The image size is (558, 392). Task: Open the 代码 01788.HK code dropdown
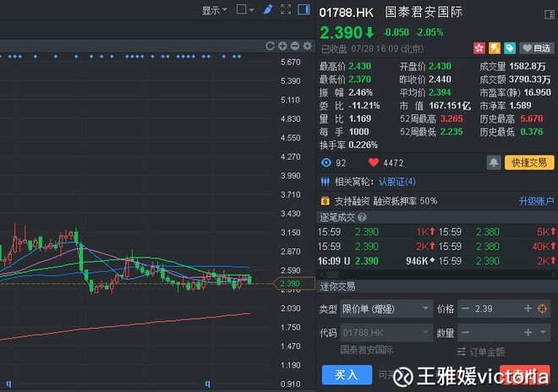pyautogui.click(x=386, y=333)
